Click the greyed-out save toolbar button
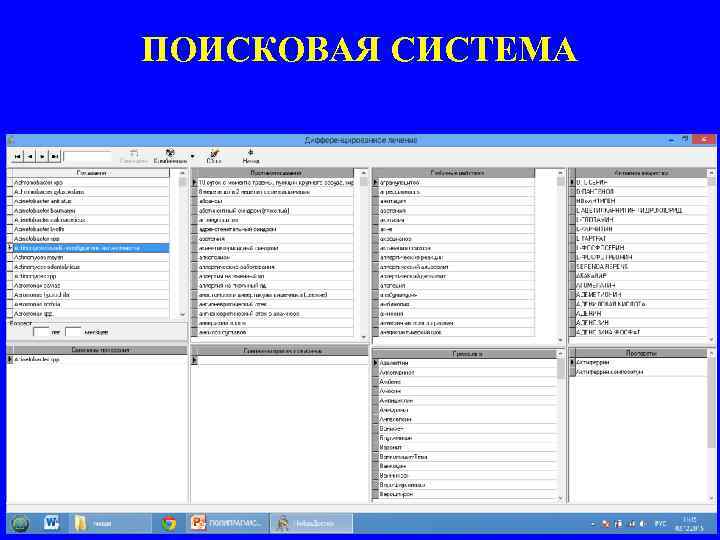Screen dimensions: 720x540 coord(134,156)
